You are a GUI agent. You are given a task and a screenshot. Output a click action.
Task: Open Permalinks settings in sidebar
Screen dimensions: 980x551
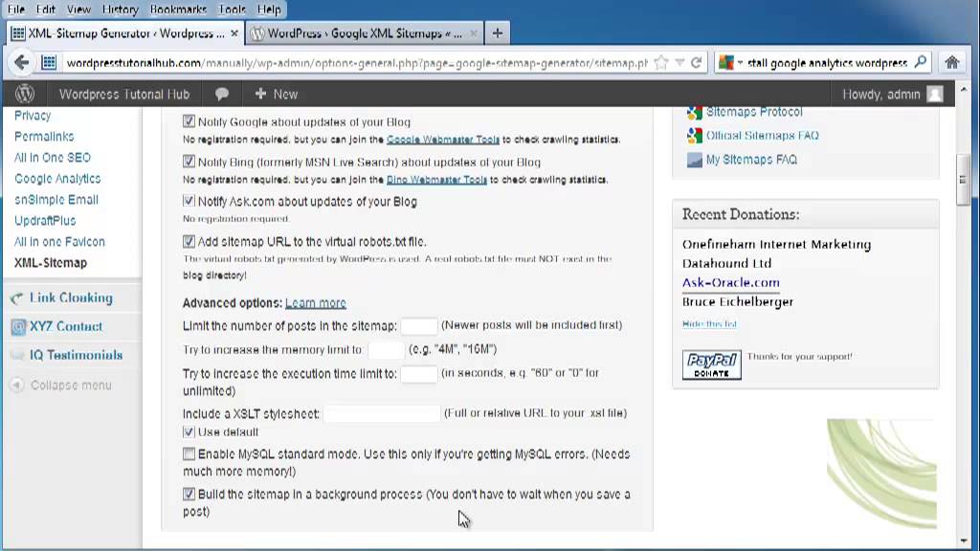[x=44, y=136]
